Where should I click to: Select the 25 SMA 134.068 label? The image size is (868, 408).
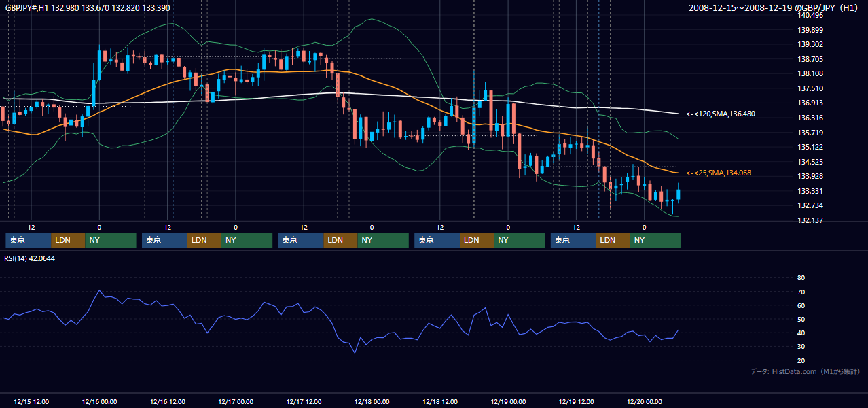tap(719, 173)
